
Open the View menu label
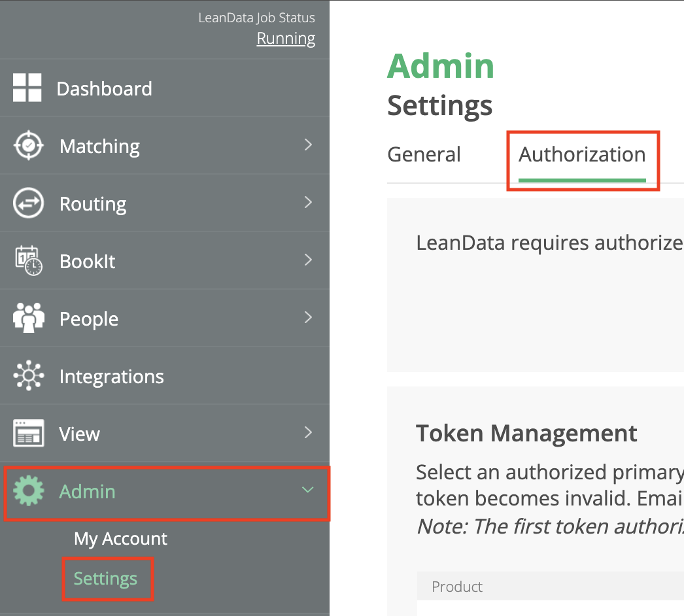(x=79, y=434)
